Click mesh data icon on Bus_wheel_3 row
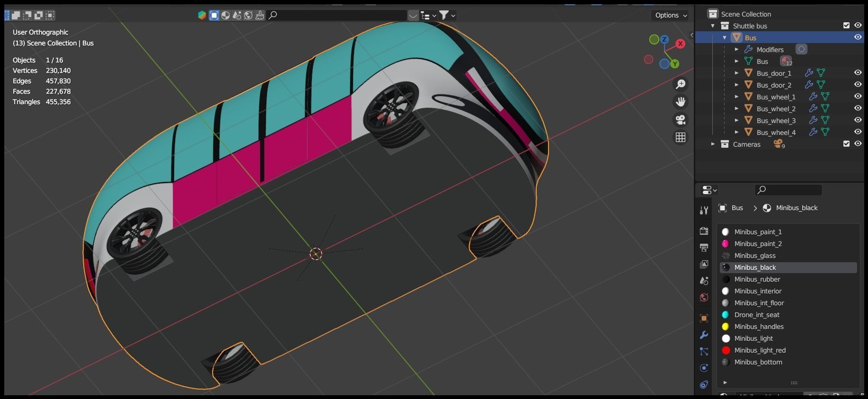Viewport: 868px width, 399px height. [825, 120]
